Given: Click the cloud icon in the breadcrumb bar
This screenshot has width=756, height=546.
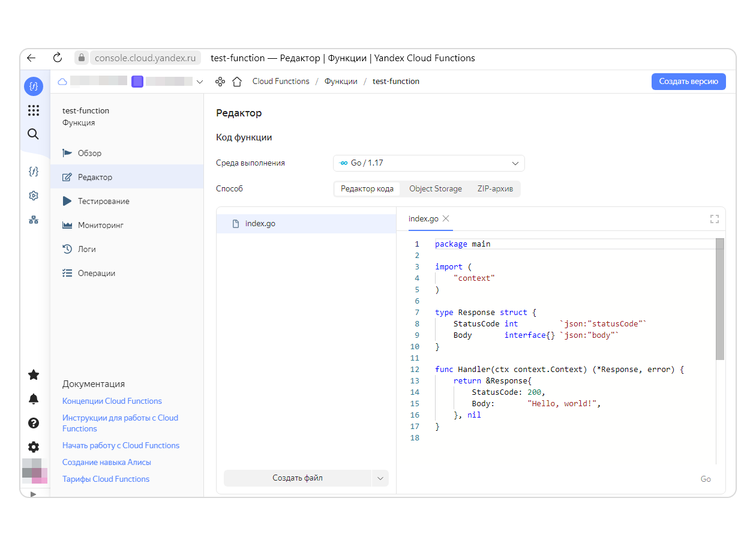Looking at the screenshot, I should coord(62,82).
